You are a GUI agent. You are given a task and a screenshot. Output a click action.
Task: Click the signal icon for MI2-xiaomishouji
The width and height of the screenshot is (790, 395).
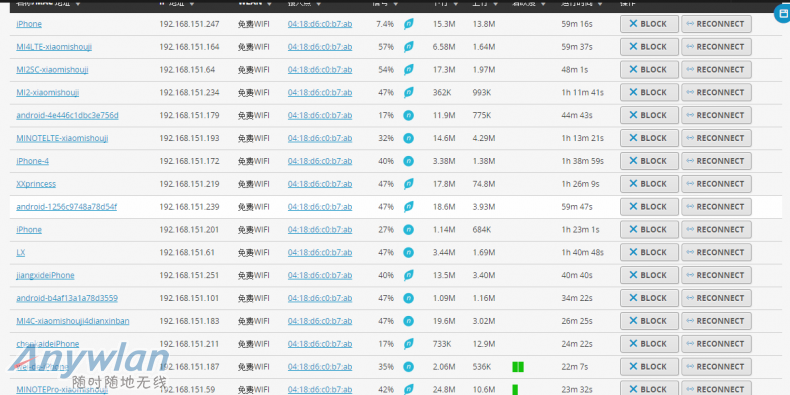(x=409, y=92)
